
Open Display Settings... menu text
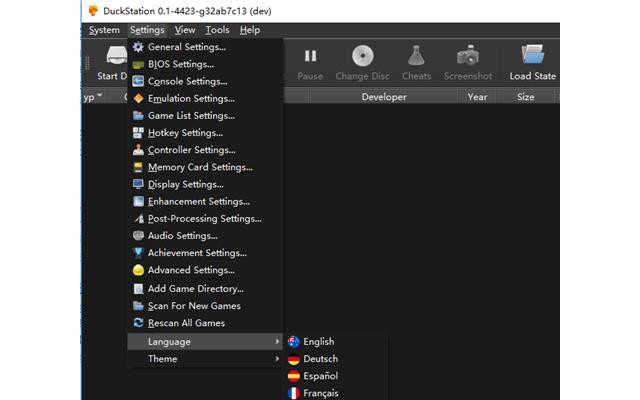185,184
